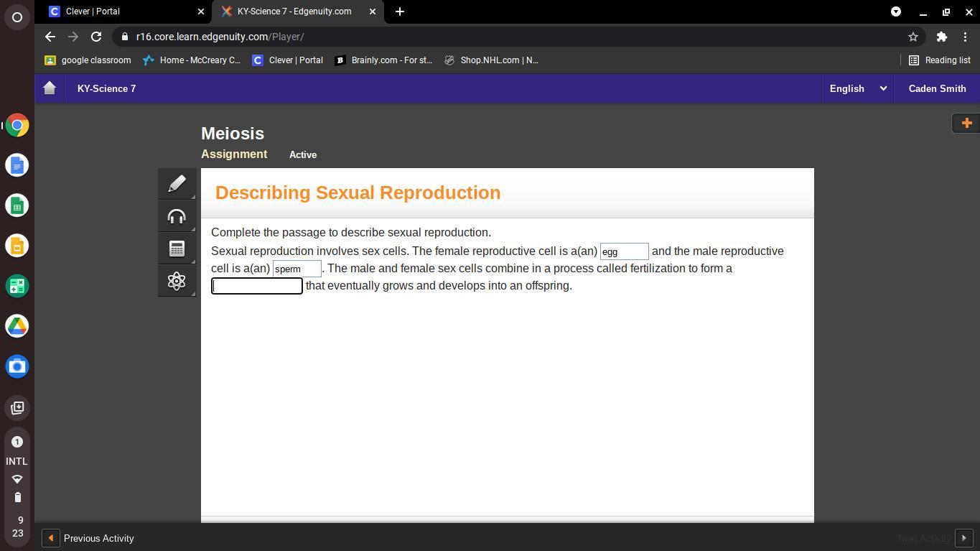Open the English language dropdown
The image size is (980, 551).
pyautogui.click(x=857, y=88)
